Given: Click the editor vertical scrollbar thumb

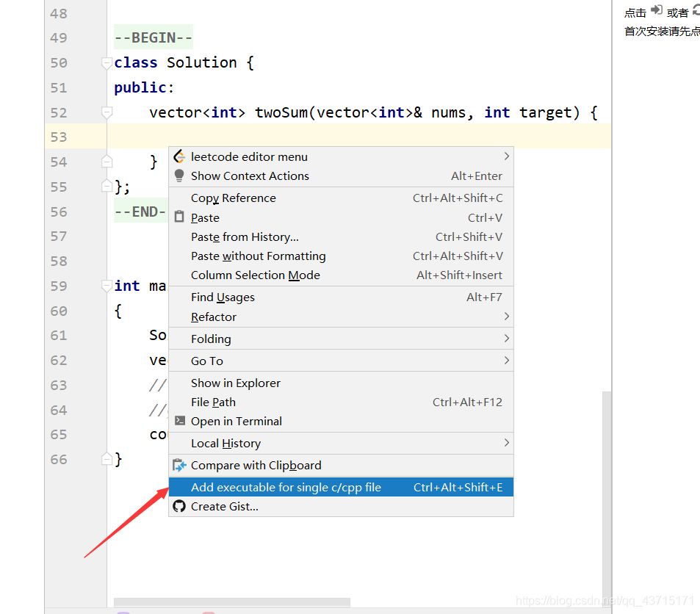Looking at the screenshot, I should (x=607, y=497).
